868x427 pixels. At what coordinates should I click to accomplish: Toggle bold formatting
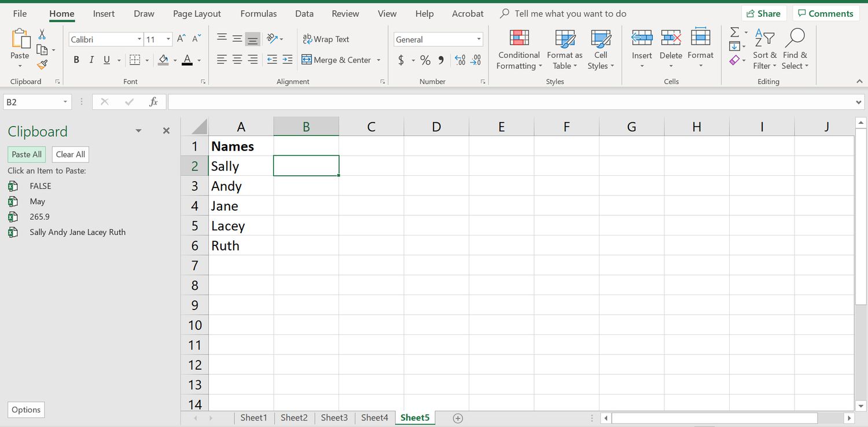pyautogui.click(x=76, y=60)
